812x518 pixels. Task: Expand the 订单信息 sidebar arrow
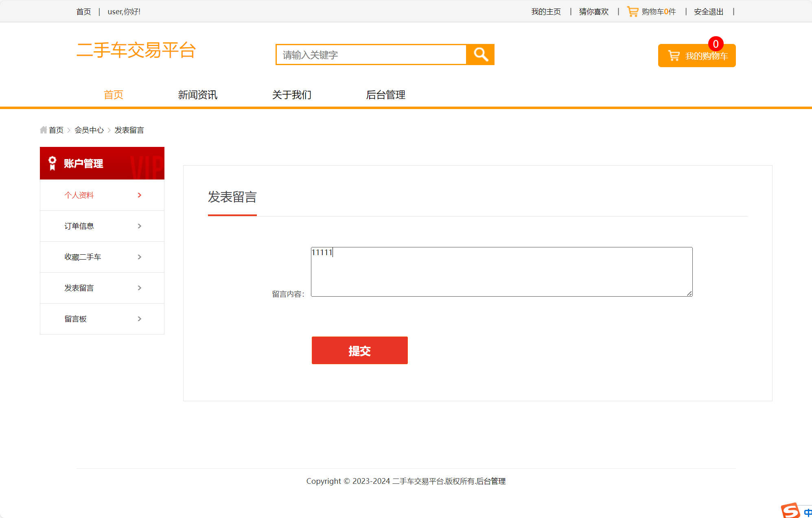pos(139,226)
